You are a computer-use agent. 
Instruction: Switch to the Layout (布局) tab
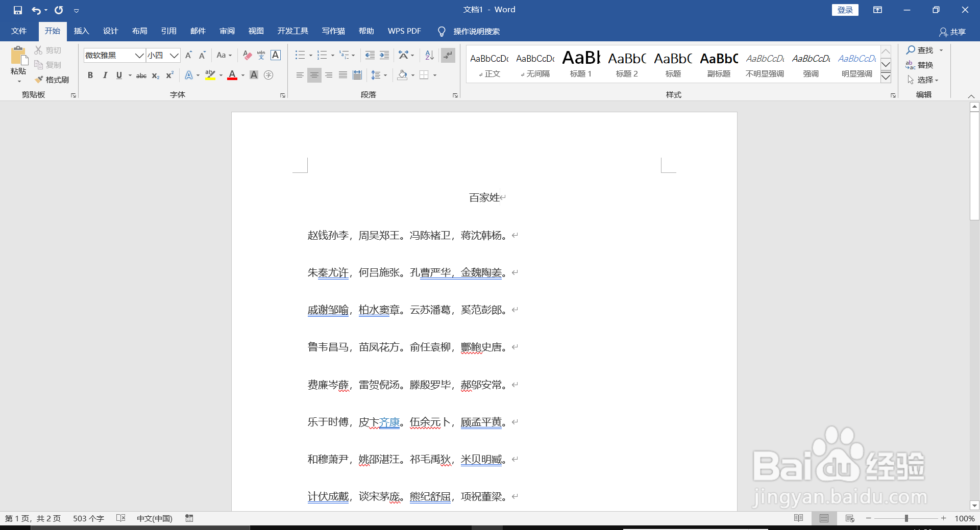(139, 31)
